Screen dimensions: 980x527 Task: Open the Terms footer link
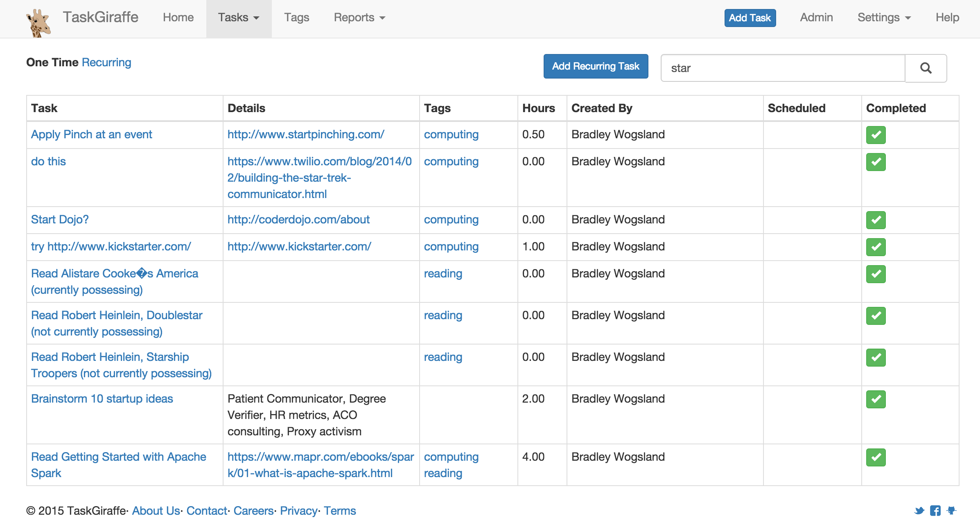tap(340, 511)
